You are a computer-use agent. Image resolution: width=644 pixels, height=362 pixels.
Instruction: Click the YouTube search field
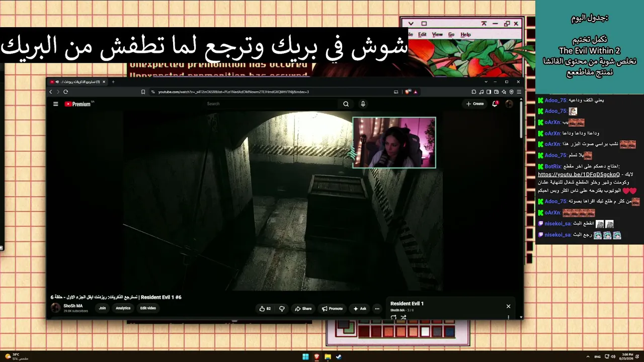point(272,104)
